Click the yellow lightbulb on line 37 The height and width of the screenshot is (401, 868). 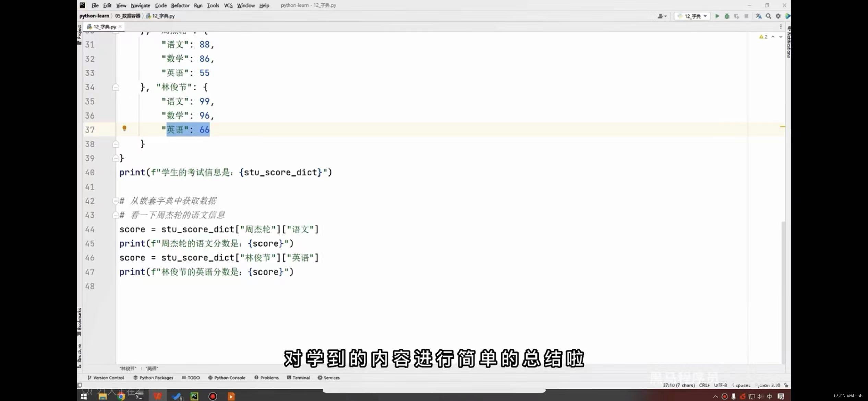click(x=124, y=128)
